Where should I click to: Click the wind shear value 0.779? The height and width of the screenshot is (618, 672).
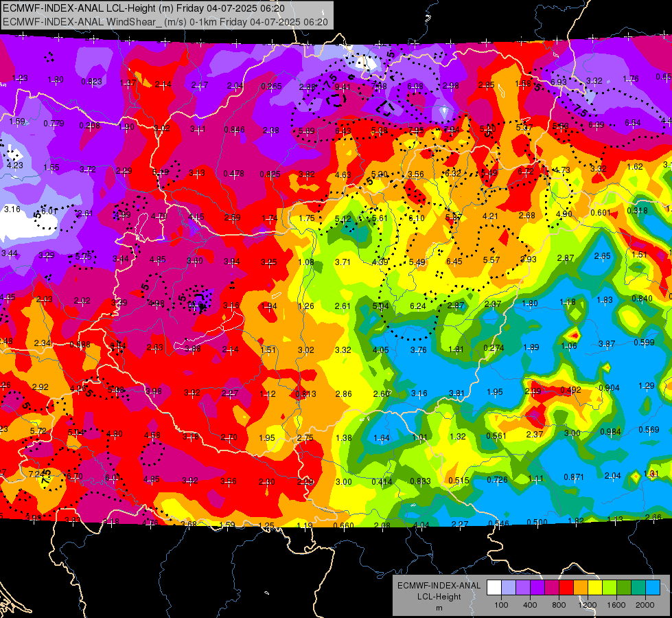coord(54,124)
